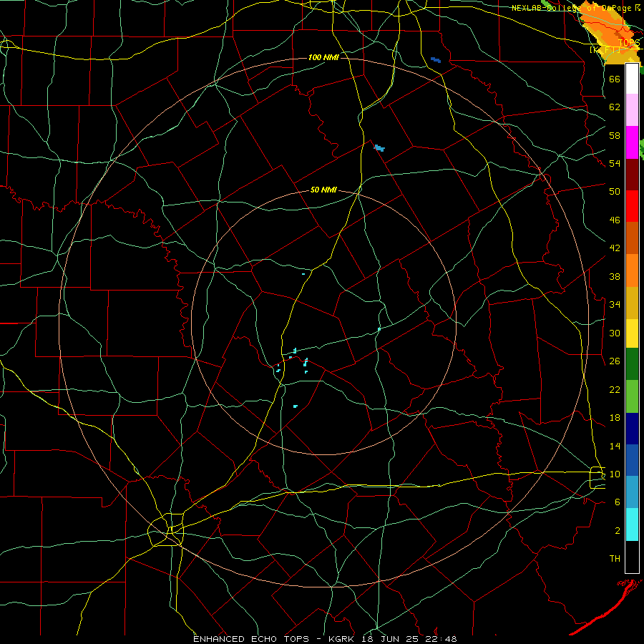Click the "38" legend value
Image resolution: width=644 pixels, height=644 pixels.
(x=615, y=276)
